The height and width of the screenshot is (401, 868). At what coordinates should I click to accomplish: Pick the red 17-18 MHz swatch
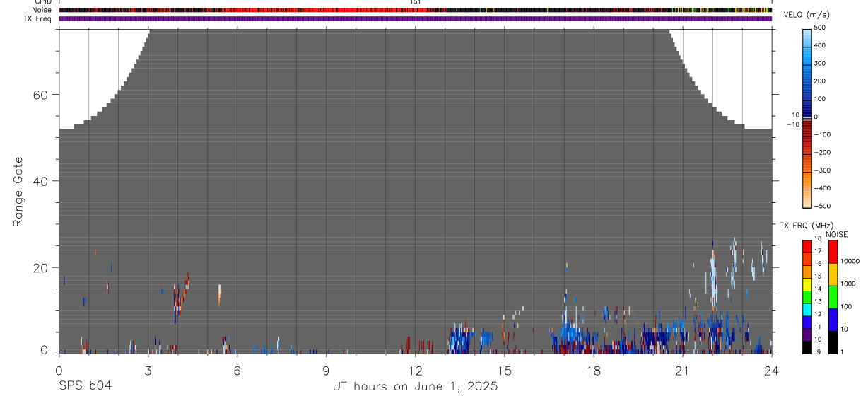[x=807, y=247]
